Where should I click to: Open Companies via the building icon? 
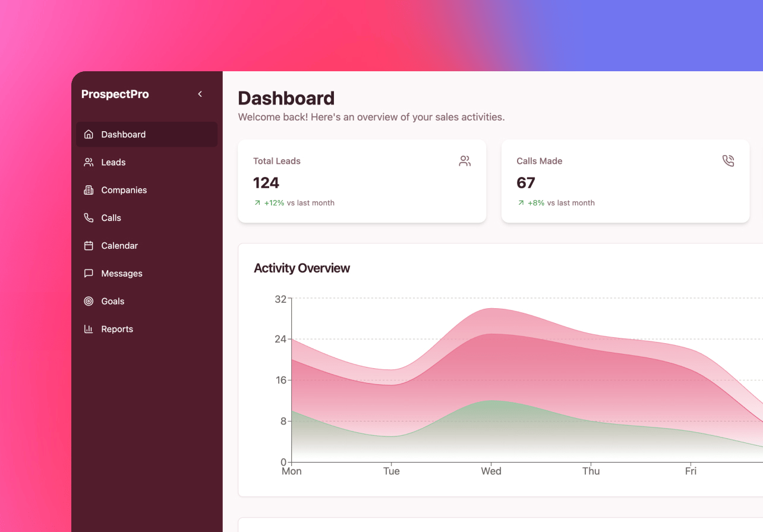[x=88, y=190]
